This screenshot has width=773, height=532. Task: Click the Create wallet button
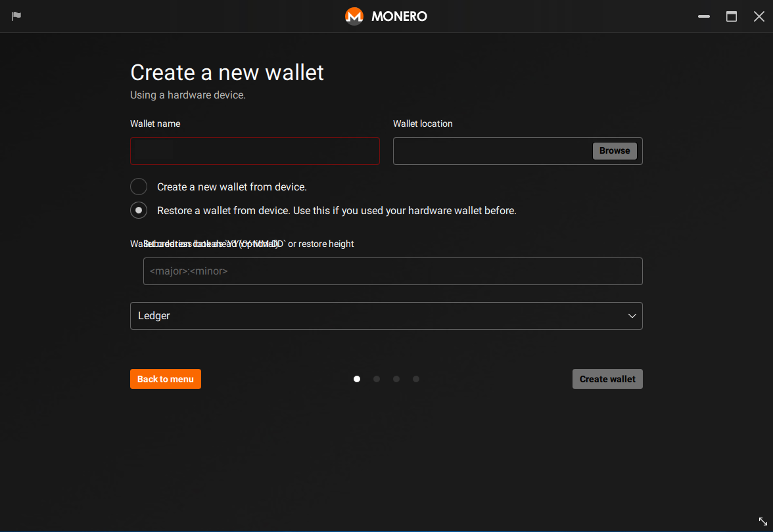607,379
